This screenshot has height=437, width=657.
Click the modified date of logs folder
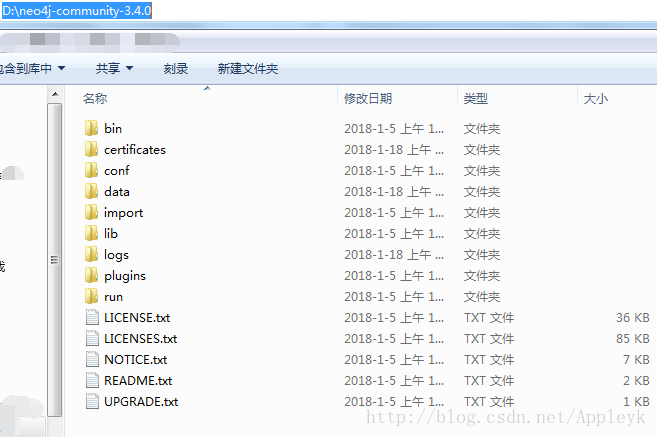[x=394, y=255]
